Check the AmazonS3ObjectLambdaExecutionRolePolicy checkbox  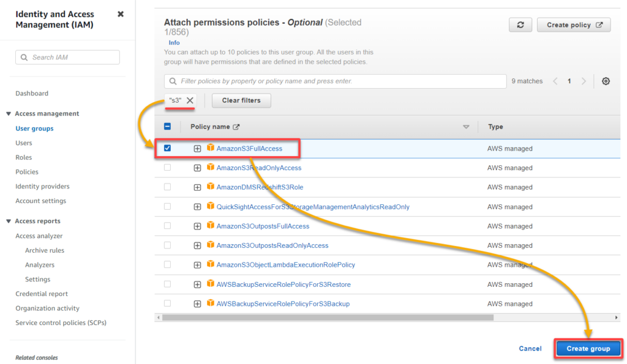[168, 264]
